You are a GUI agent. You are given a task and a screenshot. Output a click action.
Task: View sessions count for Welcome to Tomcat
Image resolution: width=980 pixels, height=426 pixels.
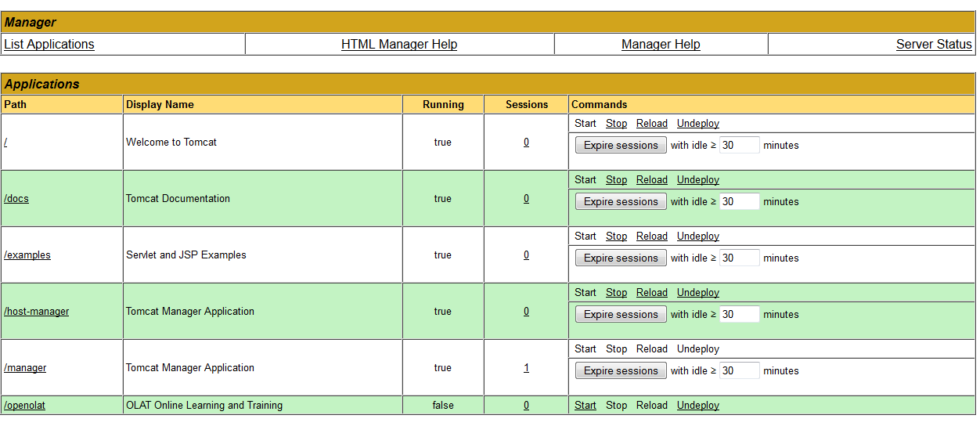(526, 143)
